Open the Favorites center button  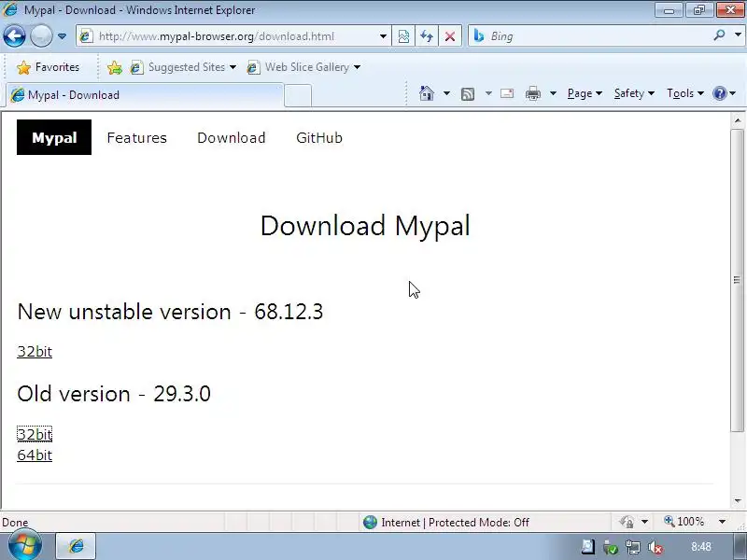click(x=49, y=67)
